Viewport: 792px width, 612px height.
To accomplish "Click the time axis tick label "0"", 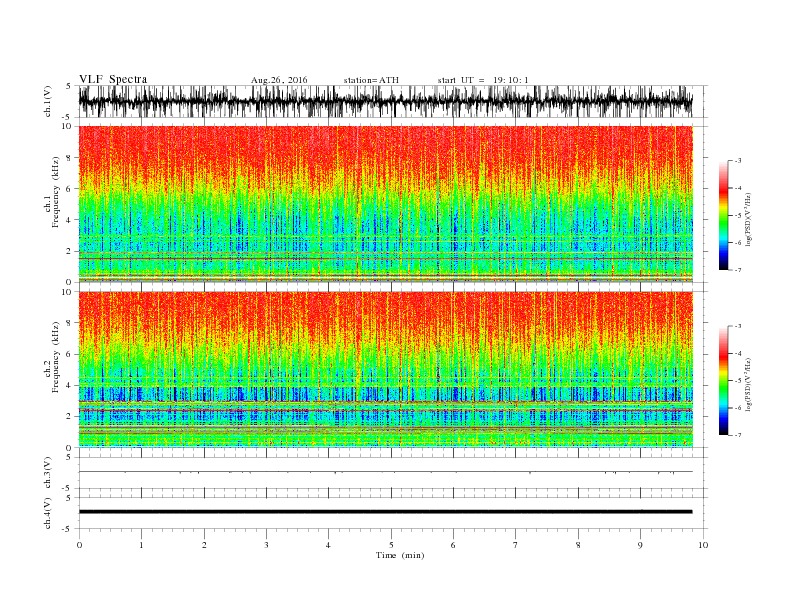I will click(79, 545).
